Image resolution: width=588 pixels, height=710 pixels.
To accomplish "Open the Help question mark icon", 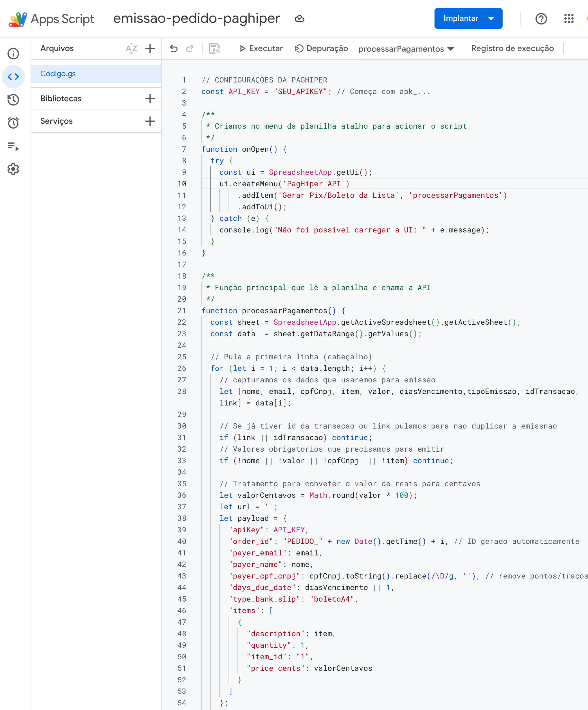I will (541, 18).
